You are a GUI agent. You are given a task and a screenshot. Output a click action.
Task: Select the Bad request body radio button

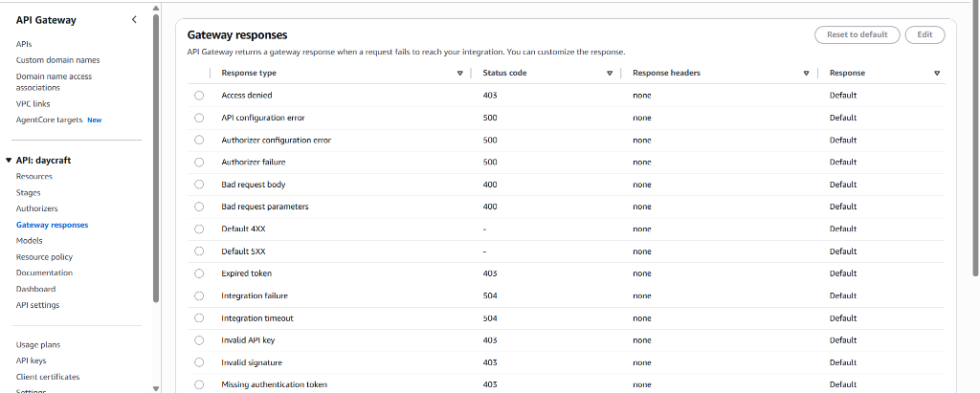click(199, 185)
